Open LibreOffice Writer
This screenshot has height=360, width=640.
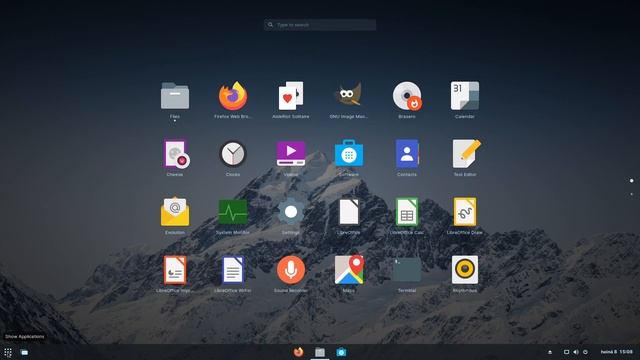coord(233,270)
